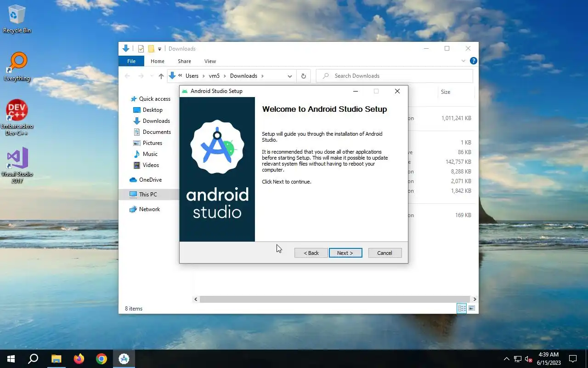Open the Share ribbon tab
This screenshot has width=588, height=368.
tap(184, 61)
